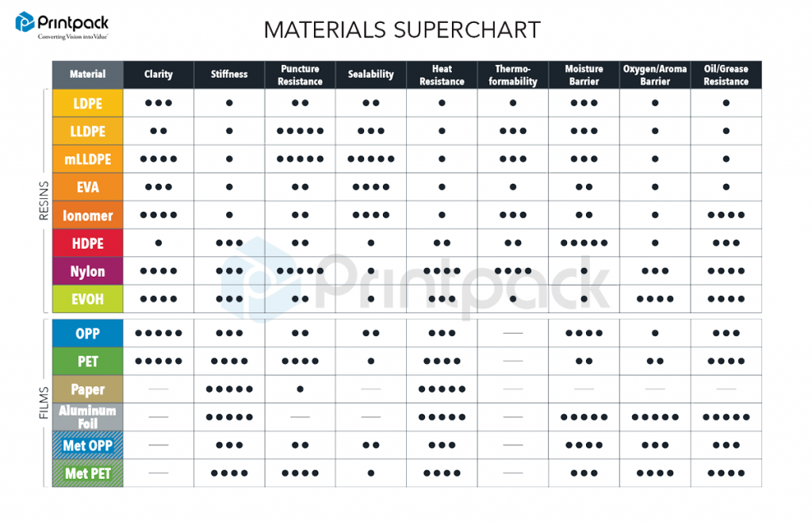This screenshot has width=812, height=525.
Task: Select the Aluminum Foil gray label
Action: tap(87, 417)
